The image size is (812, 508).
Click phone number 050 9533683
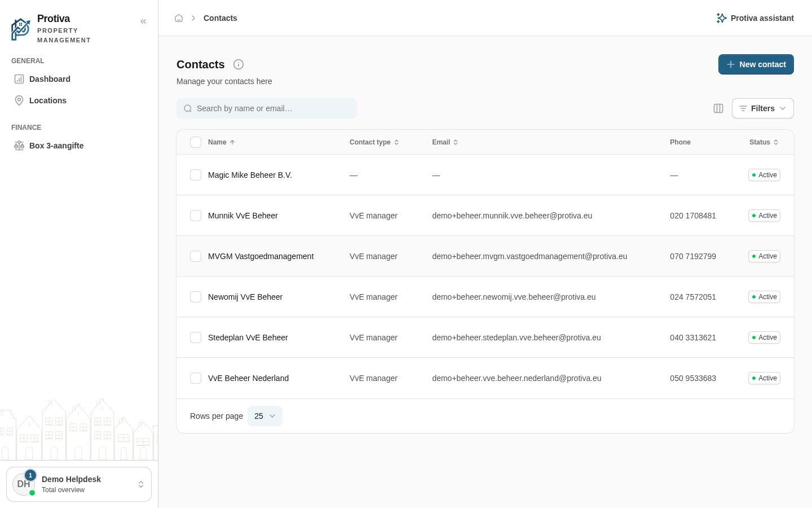point(693,378)
